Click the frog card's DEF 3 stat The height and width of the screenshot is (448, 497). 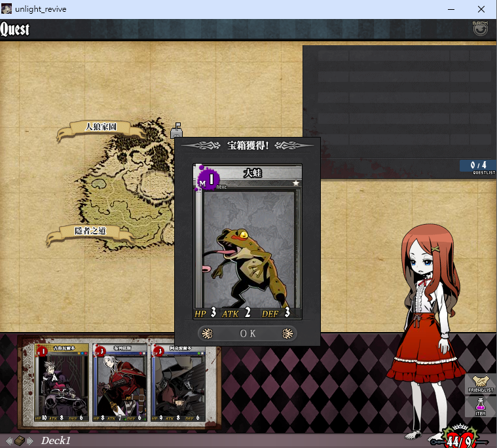276,313
